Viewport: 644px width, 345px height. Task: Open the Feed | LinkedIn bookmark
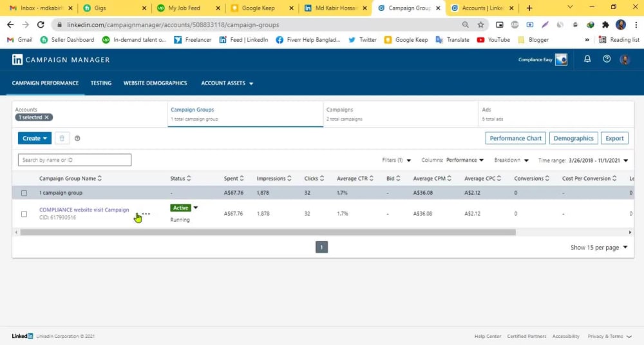tap(243, 40)
